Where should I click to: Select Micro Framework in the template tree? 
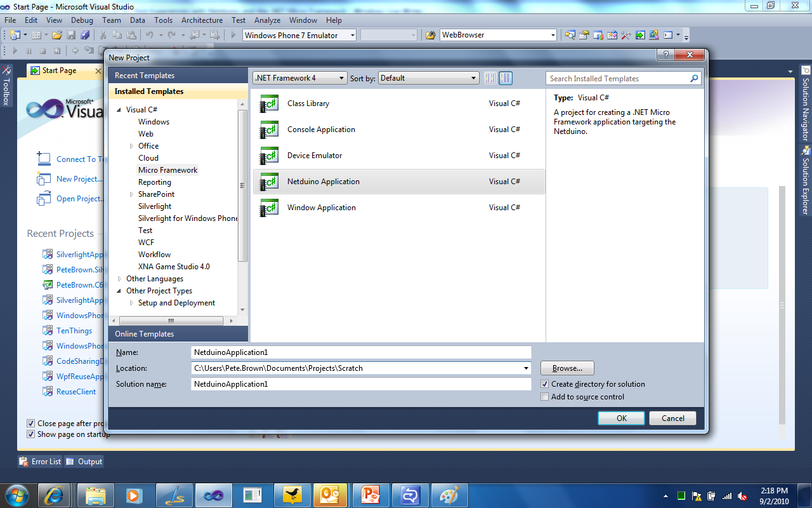(168, 170)
